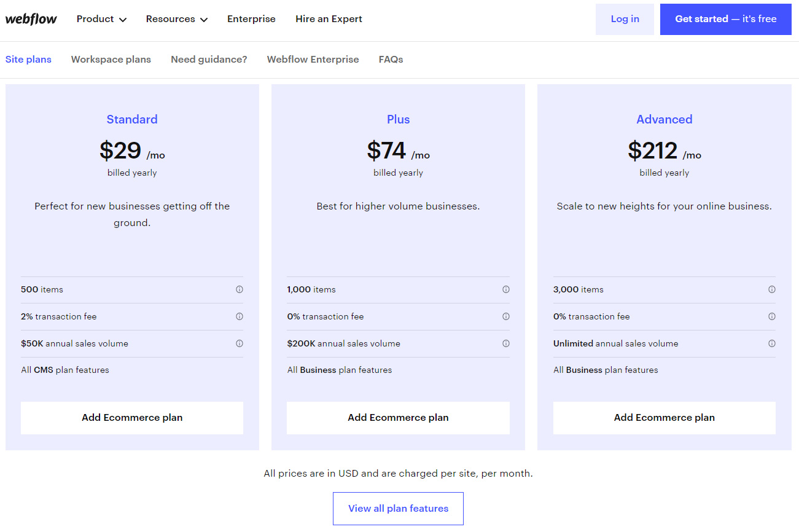Jump to FAQs section
Screen dimensions: 799x532
tap(391, 60)
